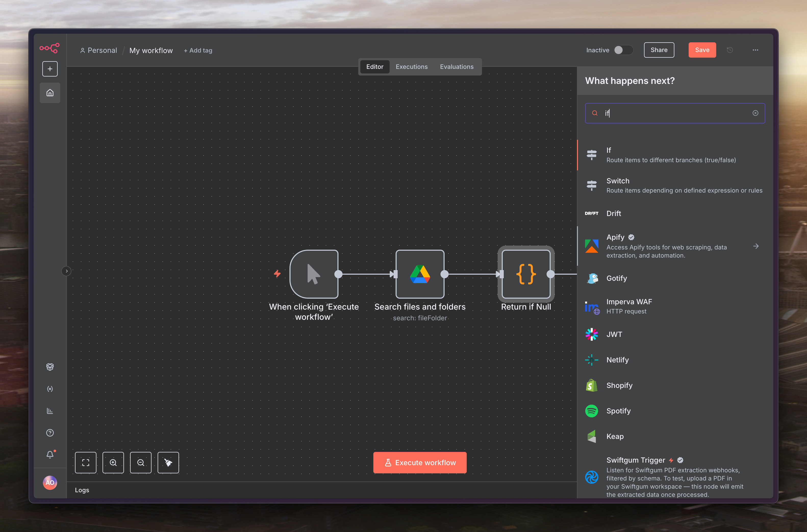Open the three-dot workflow options menu
The width and height of the screenshot is (807, 532).
coord(755,50)
